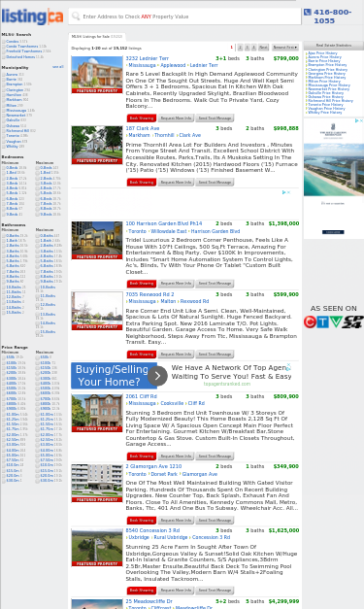Book Showing for 7035 Rexwood Rd 2

(142, 355)
